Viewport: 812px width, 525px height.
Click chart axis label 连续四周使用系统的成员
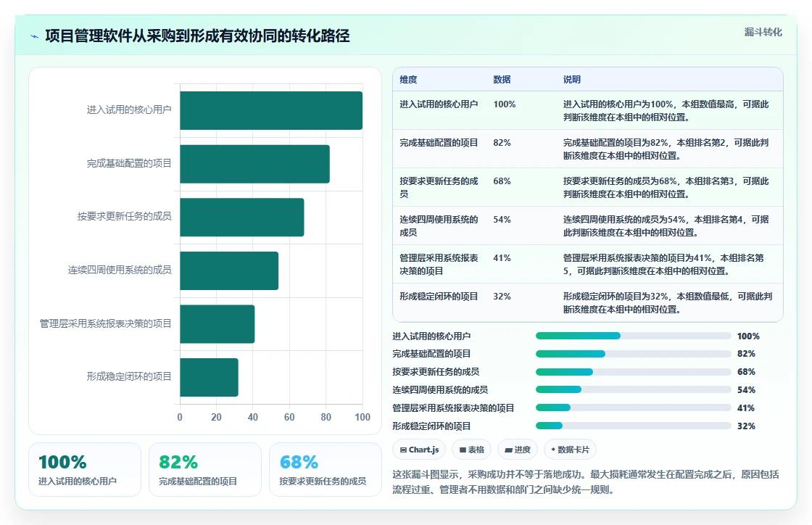(x=120, y=270)
